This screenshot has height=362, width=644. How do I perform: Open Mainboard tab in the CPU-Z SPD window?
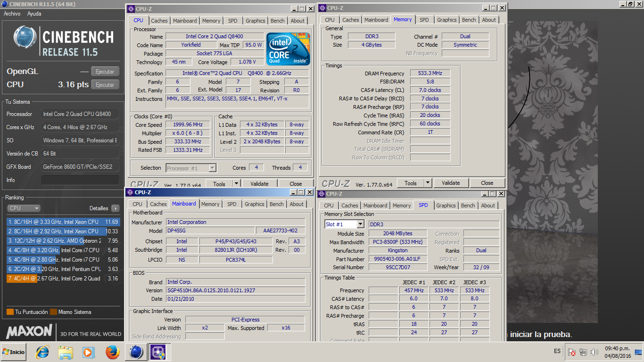point(375,206)
